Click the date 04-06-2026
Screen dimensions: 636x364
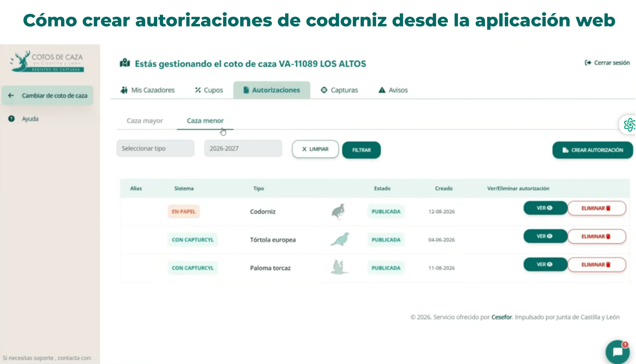pos(442,240)
